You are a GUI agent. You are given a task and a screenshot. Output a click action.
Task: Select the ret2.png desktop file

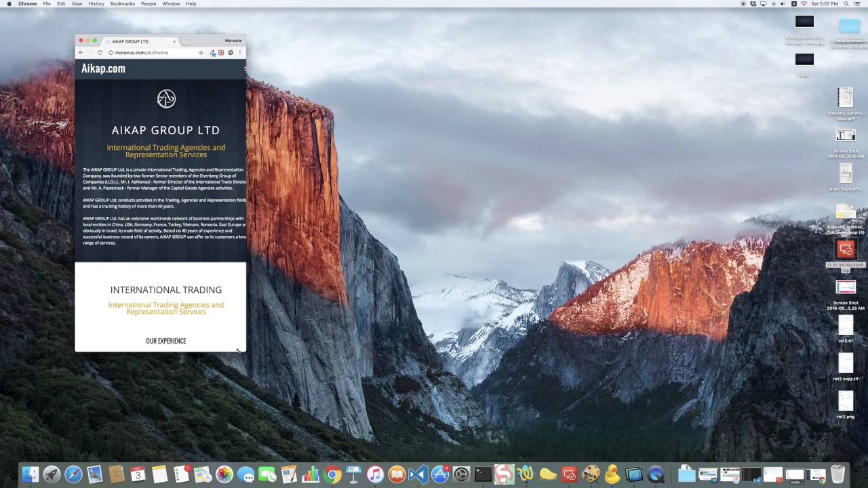846,401
